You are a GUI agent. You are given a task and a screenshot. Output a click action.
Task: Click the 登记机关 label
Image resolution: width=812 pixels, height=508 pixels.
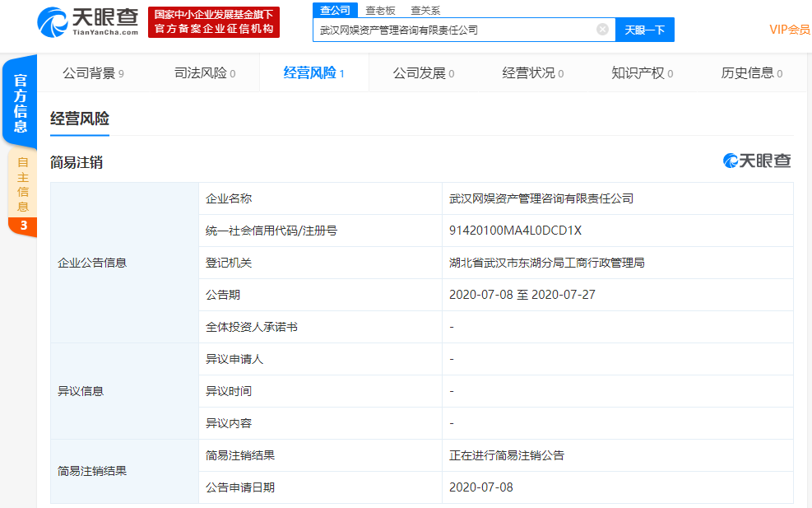click(229, 263)
